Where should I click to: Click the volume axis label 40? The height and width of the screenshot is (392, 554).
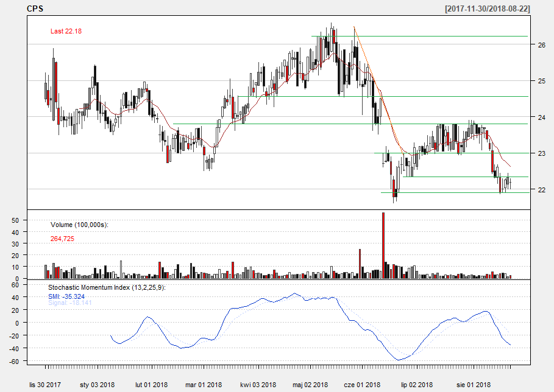15,232
